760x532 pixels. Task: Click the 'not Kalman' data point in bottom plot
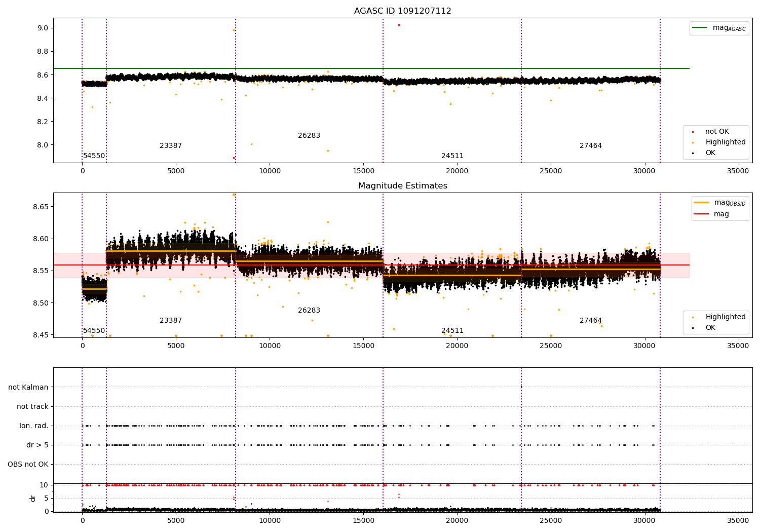pyautogui.click(x=521, y=387)
